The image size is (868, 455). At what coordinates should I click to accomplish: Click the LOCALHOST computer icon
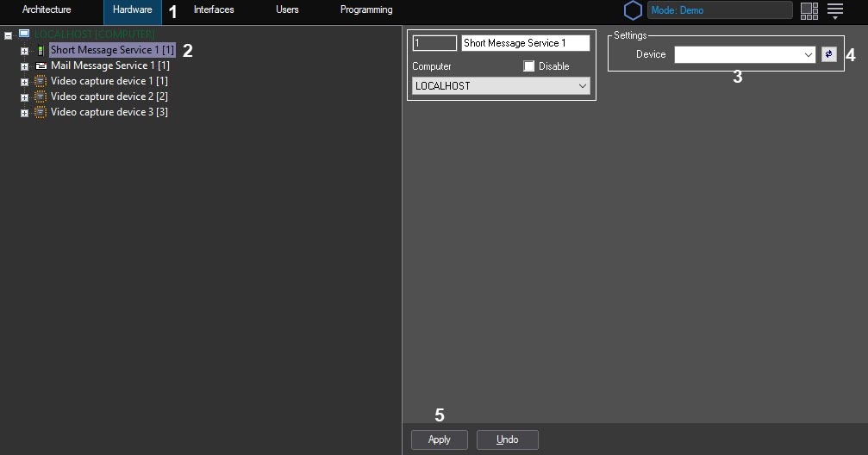pyautogui.click(x=24, y=34)
